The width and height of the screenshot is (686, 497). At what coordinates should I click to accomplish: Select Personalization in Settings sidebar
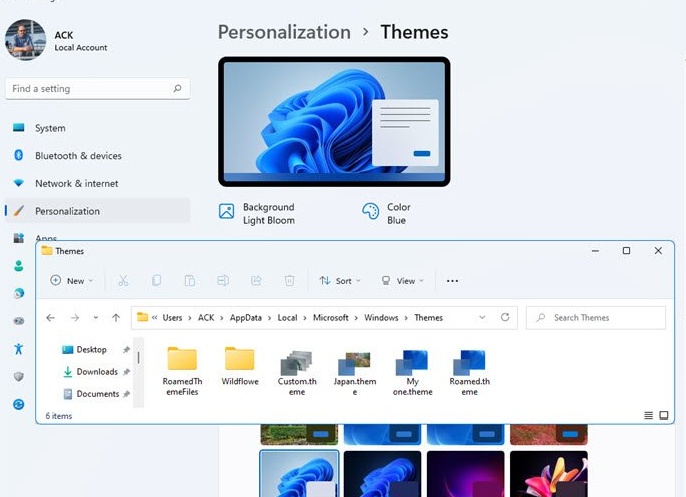coord(98,211)
